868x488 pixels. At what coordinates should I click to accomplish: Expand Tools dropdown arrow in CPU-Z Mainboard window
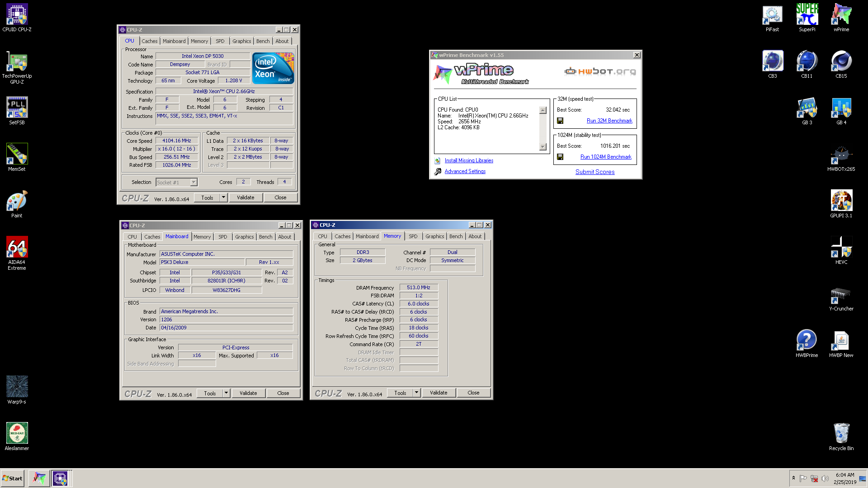click(x=226, y=393)
